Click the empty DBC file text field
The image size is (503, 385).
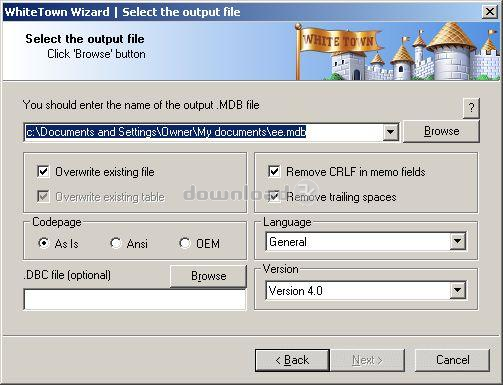pyautogui.click(x=135, y=299)
